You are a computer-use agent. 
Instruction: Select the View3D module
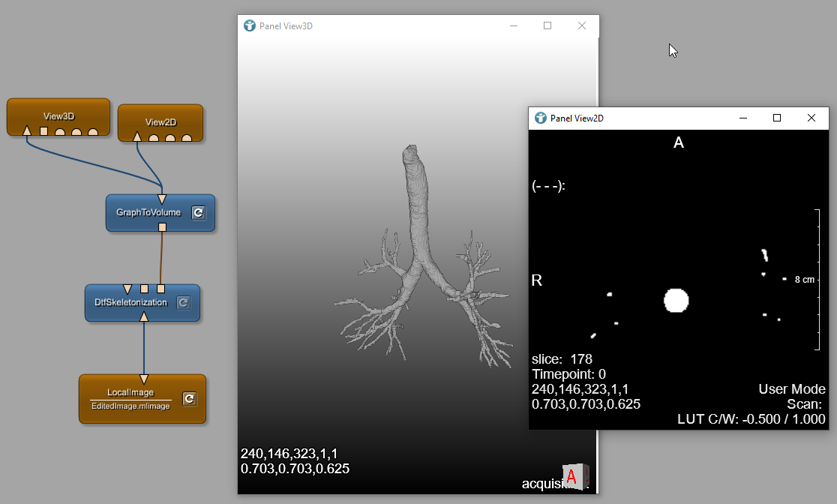(58, 115)
